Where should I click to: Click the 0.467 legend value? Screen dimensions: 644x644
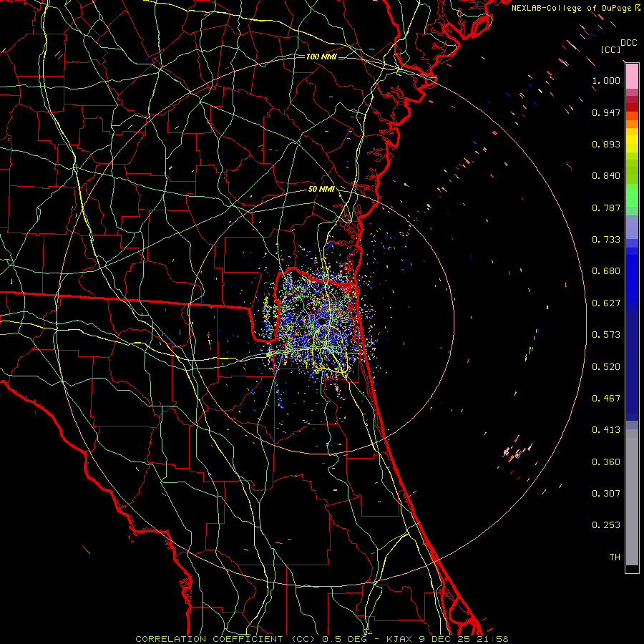(x=606, y=399)
